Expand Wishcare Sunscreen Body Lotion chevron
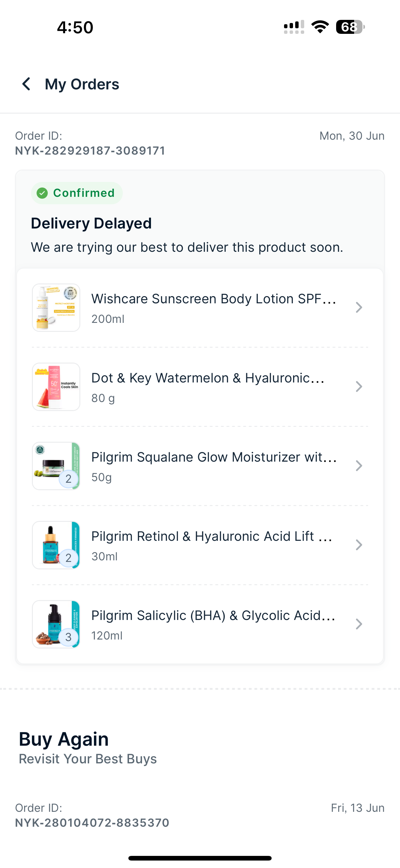The height and width of the screenshot is (868, 400). point(359,307)
